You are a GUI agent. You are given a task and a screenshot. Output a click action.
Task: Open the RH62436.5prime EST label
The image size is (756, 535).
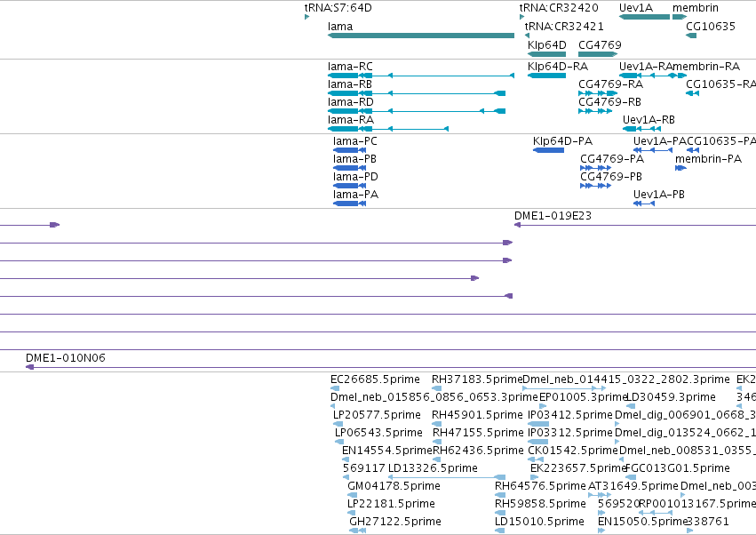[478, 451]
